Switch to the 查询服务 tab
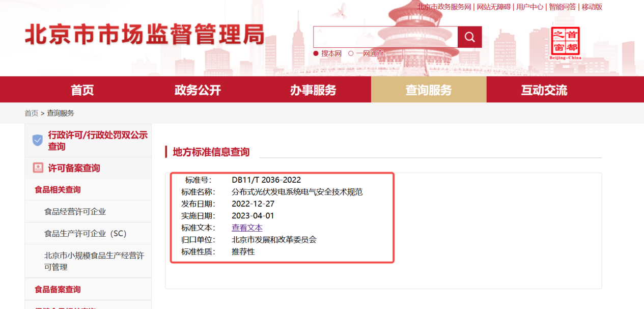This screenshot has height=309, width=644. tap(428, 89)
